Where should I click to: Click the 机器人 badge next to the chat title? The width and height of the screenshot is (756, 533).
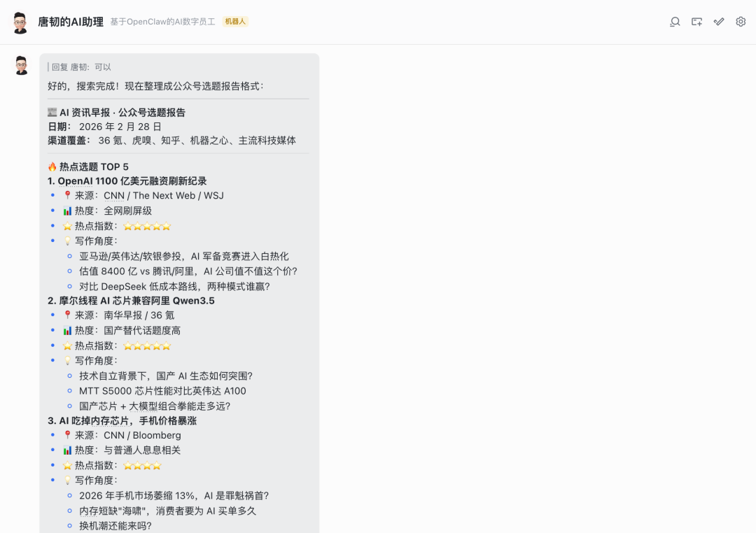[234, 22]
